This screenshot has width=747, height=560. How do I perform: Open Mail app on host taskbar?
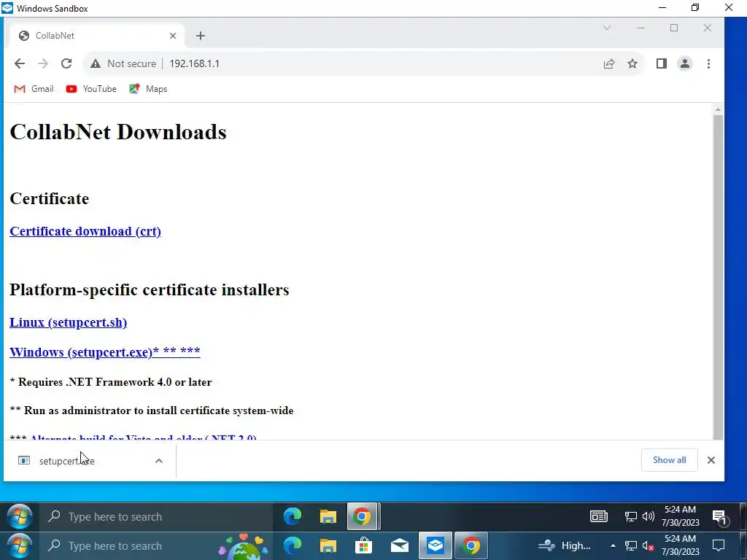pos(399,545)
